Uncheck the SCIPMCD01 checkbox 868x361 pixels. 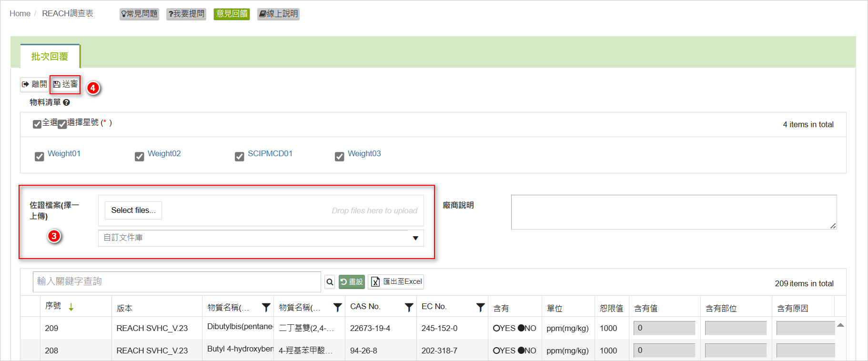coord(240,157)
